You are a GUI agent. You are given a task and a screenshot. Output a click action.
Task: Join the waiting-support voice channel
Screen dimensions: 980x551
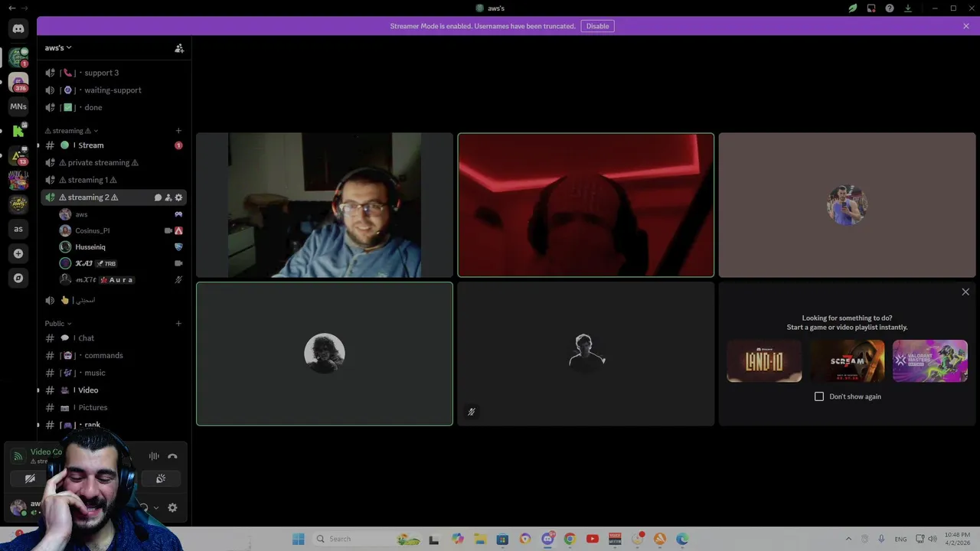click(113, 90)
